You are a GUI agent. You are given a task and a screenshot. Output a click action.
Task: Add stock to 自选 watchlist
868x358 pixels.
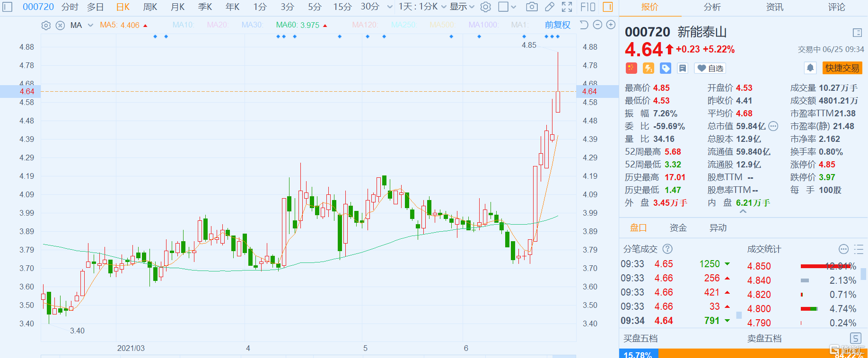tap(710, 68)
